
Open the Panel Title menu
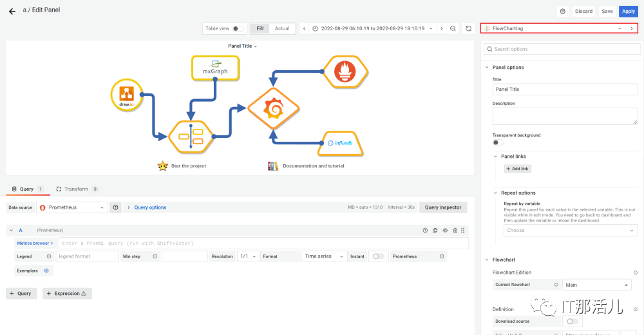coord(242,46)
